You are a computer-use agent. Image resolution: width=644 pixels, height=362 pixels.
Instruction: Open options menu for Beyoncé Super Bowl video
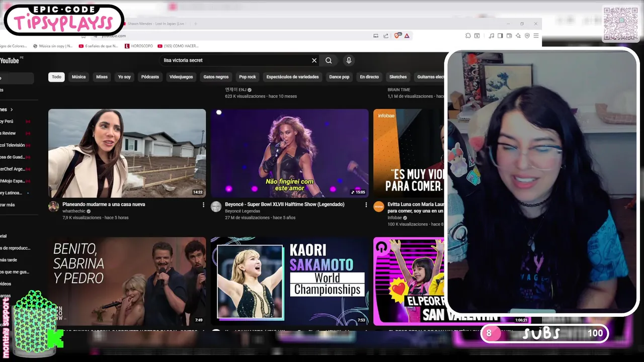(366, 205)
